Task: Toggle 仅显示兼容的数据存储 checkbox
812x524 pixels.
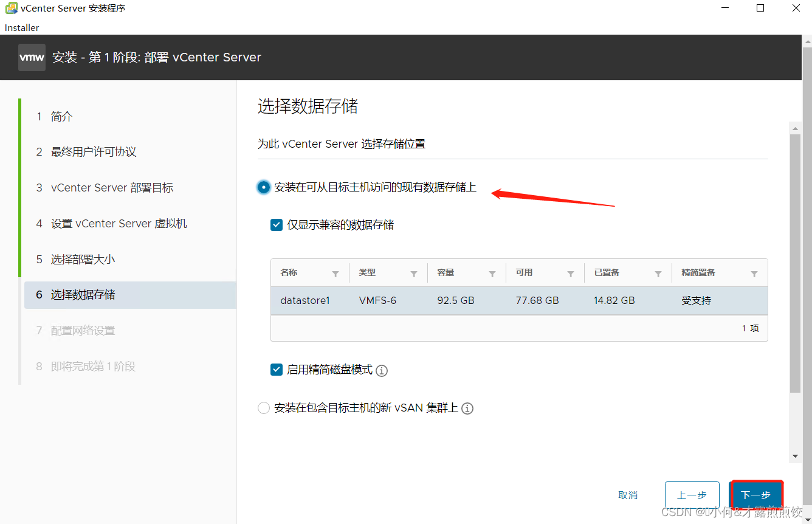Action: (277, 225)
